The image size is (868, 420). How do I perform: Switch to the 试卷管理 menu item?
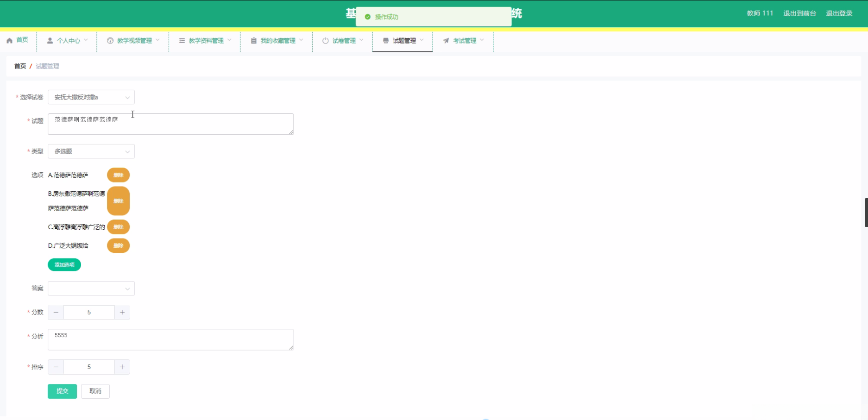pyautogui.click(x=344, y=41)
